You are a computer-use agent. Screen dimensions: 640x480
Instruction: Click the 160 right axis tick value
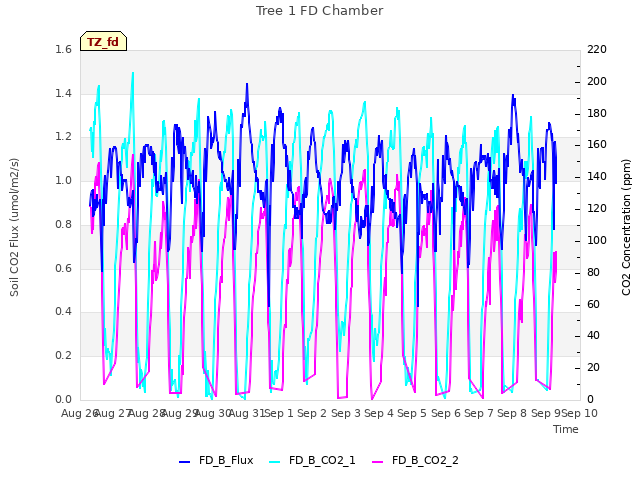pos(597,144)
